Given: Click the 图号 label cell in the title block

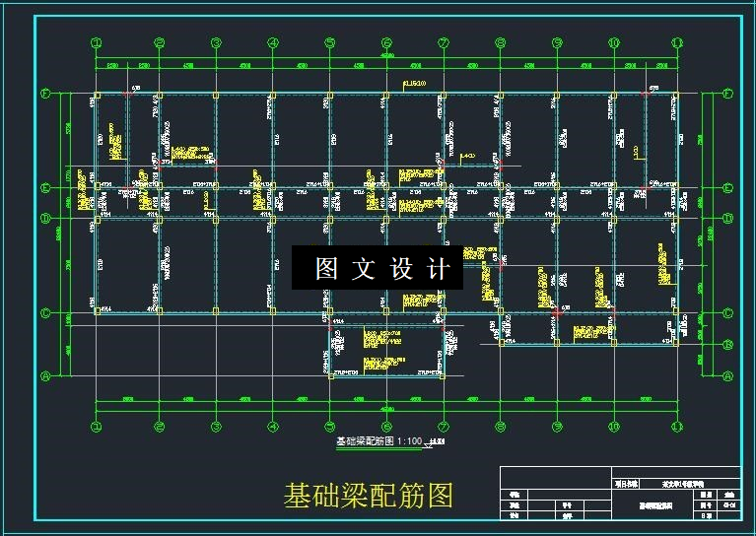Looking at the screenshot, I should point(707,505).
